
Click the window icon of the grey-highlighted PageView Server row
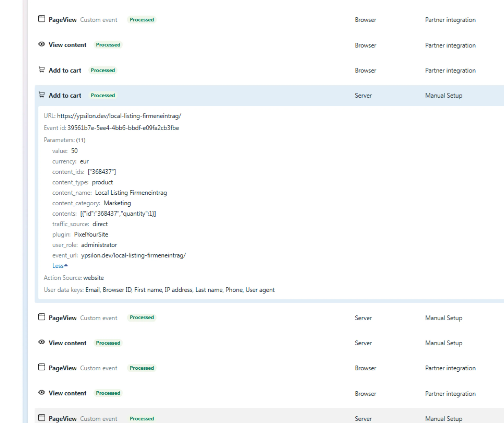pyautogui.click(x=42, y=418)
